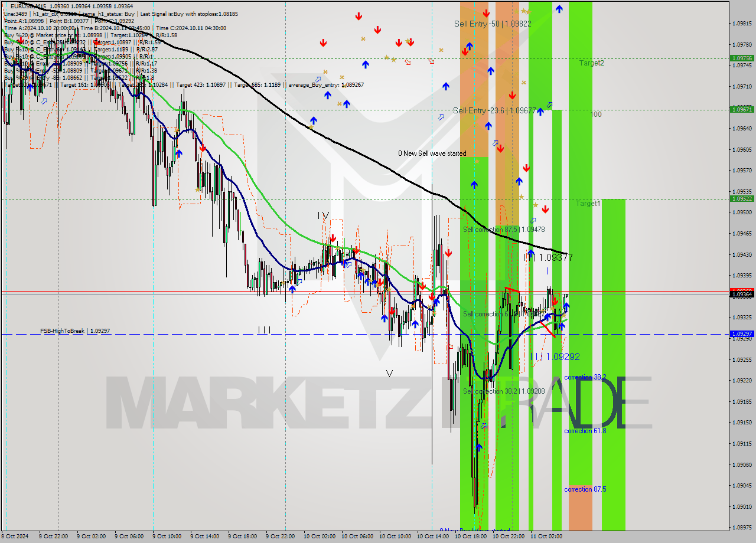Click the Target1 label
This screenshot has height=543, width=756.
(x=588, y=203)
